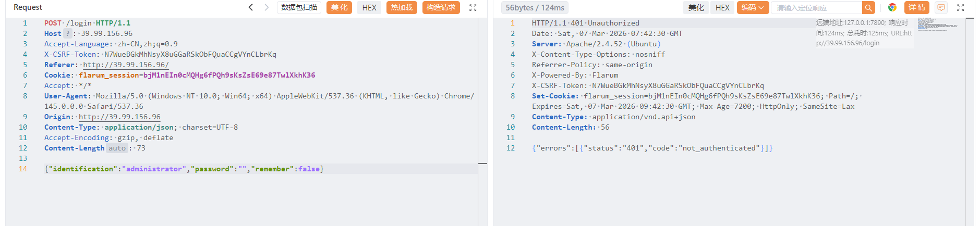980x226 pixels.
Task: Open the comment icon in the response toolbar
Action: pos(941,8)
